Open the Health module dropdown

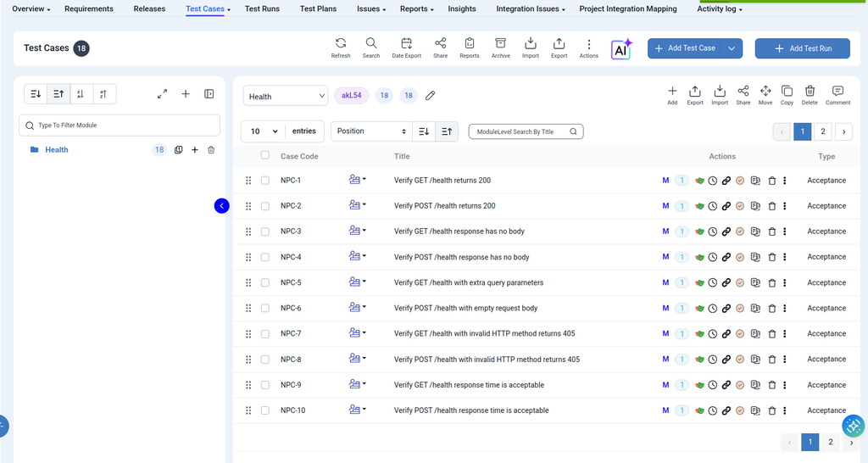tap(286, 96)
